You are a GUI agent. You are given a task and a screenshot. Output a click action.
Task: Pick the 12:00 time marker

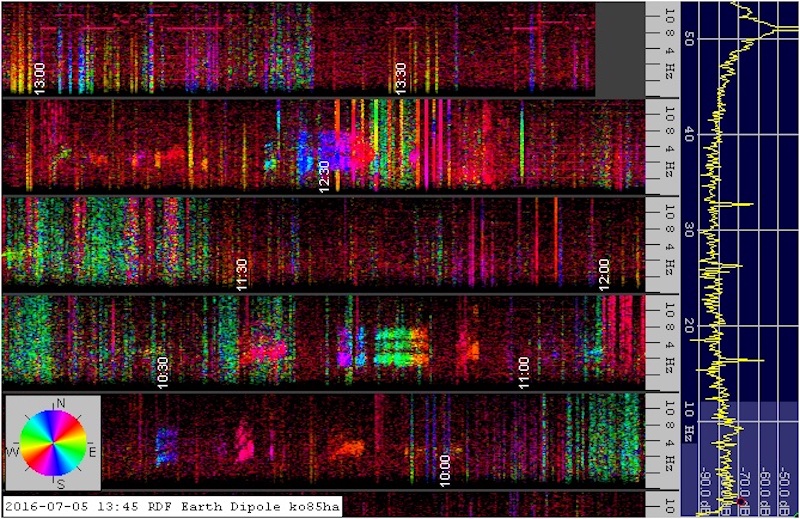point(603,273)
